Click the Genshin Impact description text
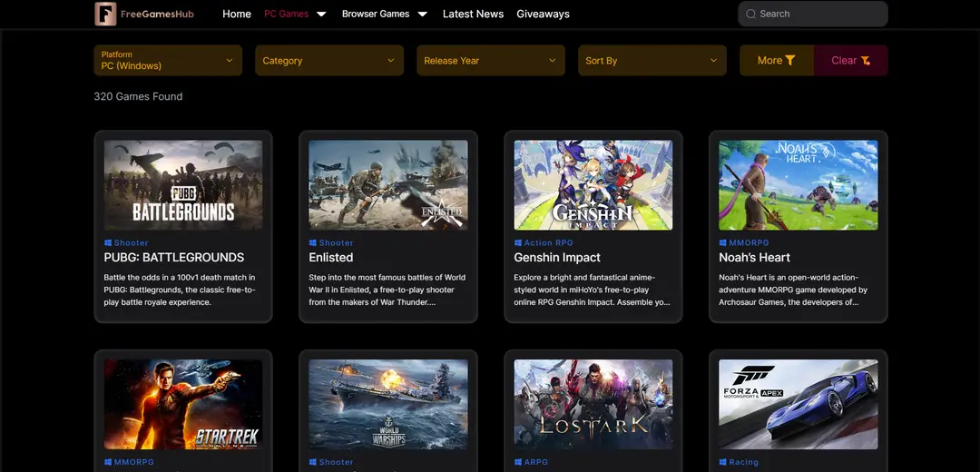Image resolution: width=980 pixels, height=472 pixels. [x=592, y=290]
